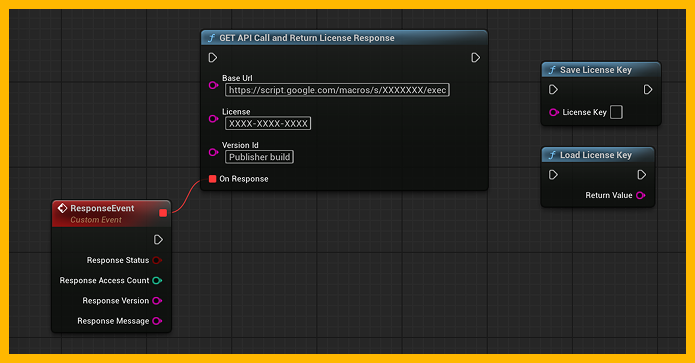The width and height of the screenshot is (695, 363).
Task: Click the Response Status output pin
Action: point(157,260)
